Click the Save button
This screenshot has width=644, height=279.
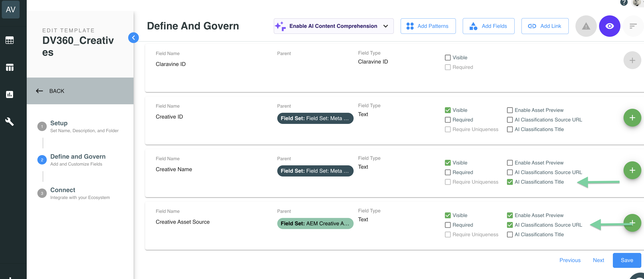pyautogui.click(x=627, y=260)
